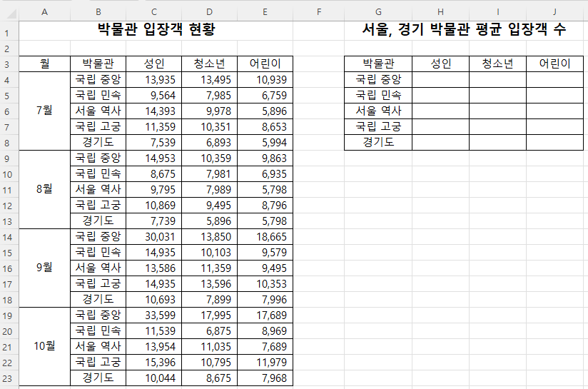Click cell with value 17,995
The image size is (588, 389).
(x=209, y=315)
